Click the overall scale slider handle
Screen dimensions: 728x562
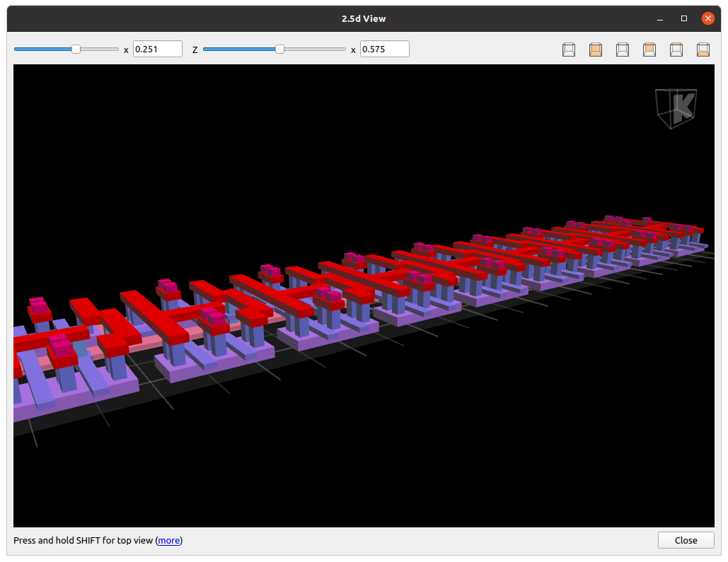pos(76,49)
